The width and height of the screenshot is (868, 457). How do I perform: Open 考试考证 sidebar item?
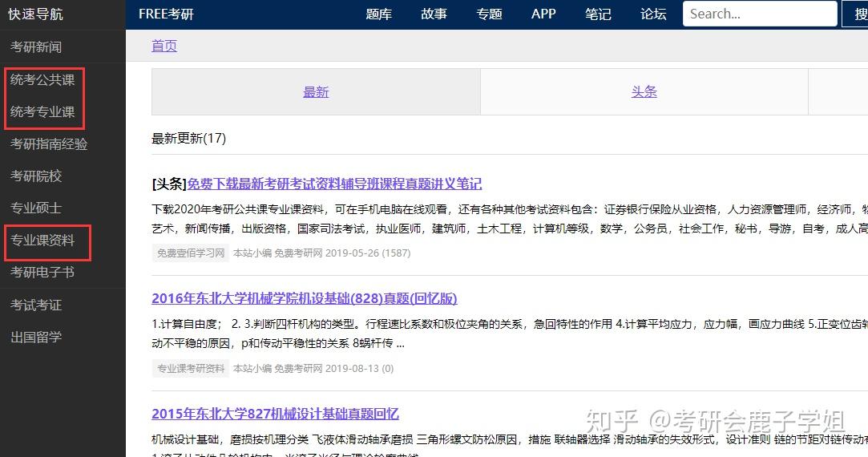(x=36, y=305)
